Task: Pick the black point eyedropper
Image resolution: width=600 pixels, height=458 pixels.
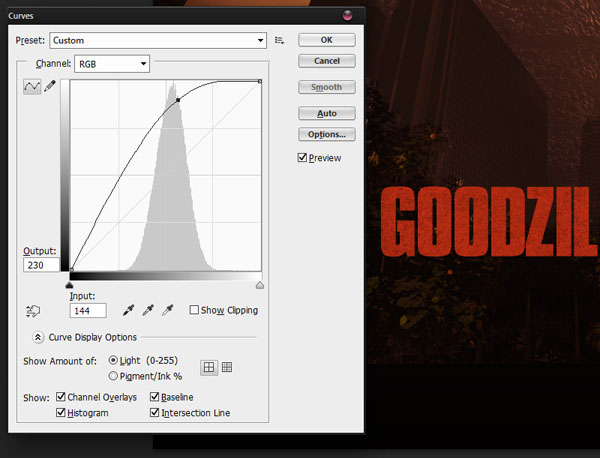Action: pyautogui.click(x=129, y=310)
